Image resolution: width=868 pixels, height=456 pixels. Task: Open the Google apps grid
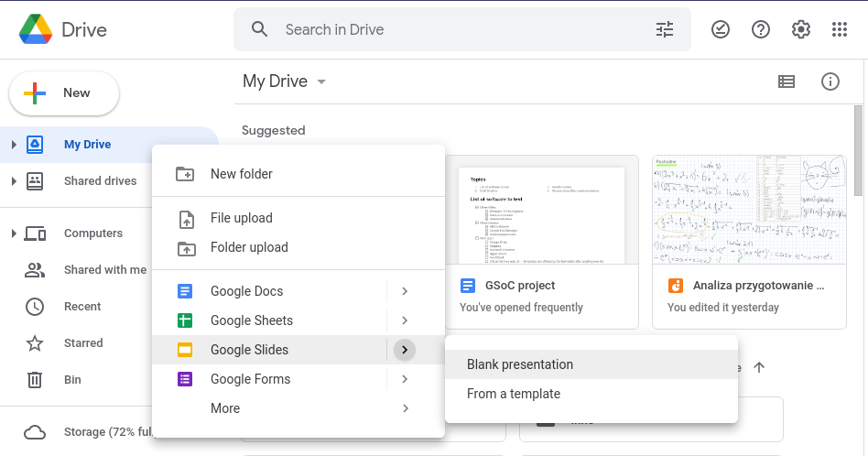tap(840, 29)
